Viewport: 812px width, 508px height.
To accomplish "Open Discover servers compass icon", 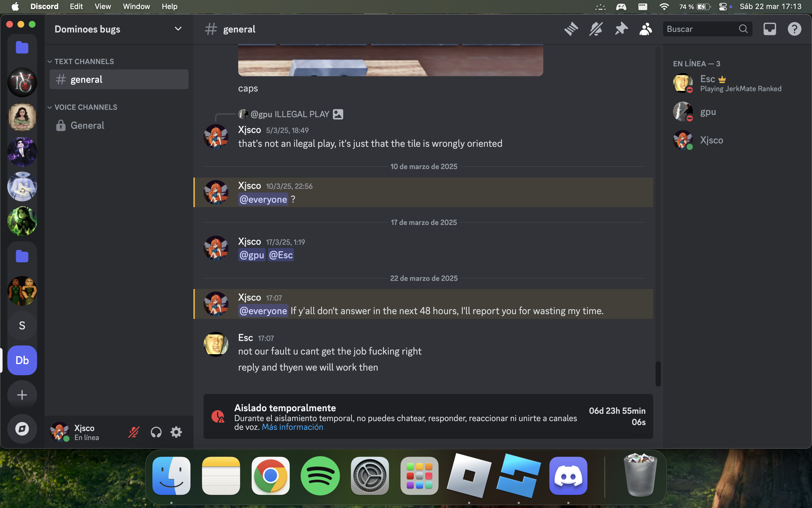I will tap(22, 429).
